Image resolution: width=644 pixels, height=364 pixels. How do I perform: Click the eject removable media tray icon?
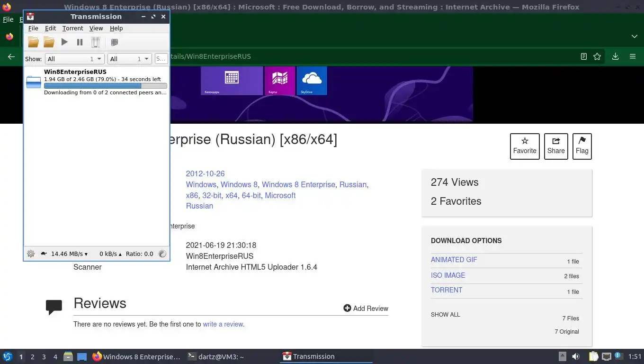pyautogui.click(x=562, y=356)
